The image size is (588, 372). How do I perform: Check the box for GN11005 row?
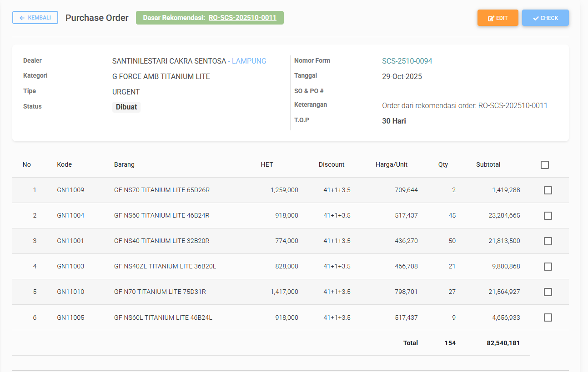(x=548, y=317)
